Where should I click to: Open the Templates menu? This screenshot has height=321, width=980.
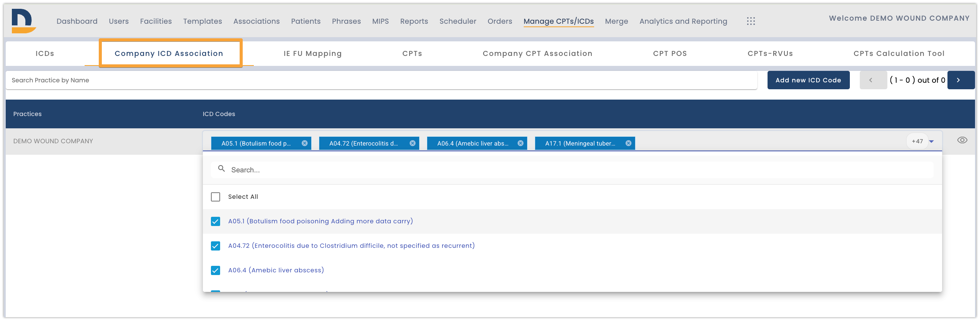tap(203, 21)
